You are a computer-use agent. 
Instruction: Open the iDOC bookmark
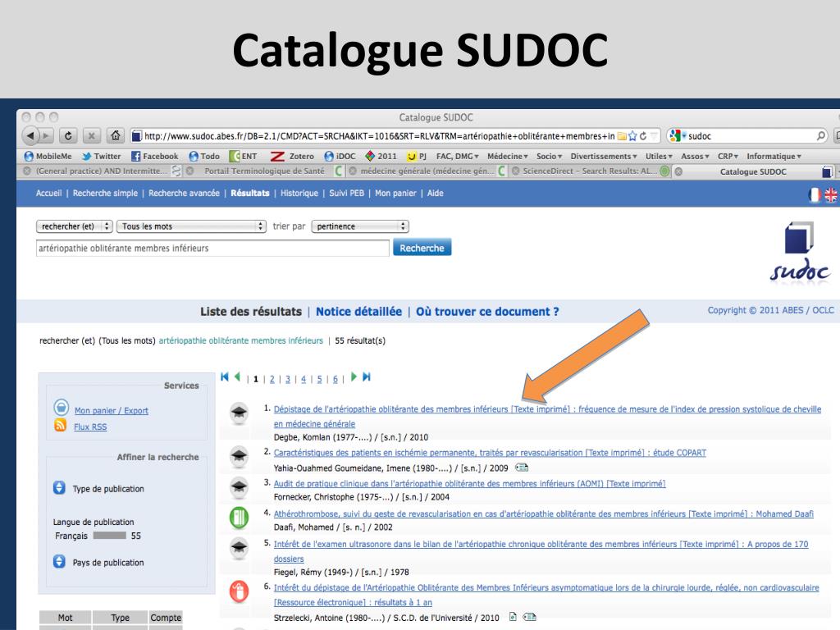point(340,156)
